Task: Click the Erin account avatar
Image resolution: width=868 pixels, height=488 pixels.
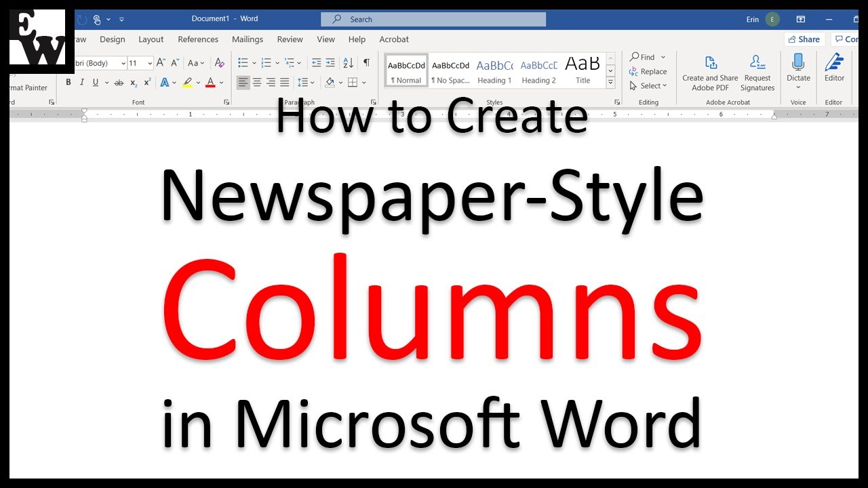Action: [772, 19]
